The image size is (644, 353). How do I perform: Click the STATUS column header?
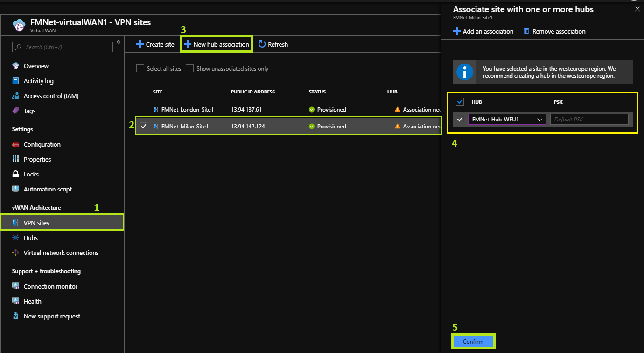coord(317,92)
